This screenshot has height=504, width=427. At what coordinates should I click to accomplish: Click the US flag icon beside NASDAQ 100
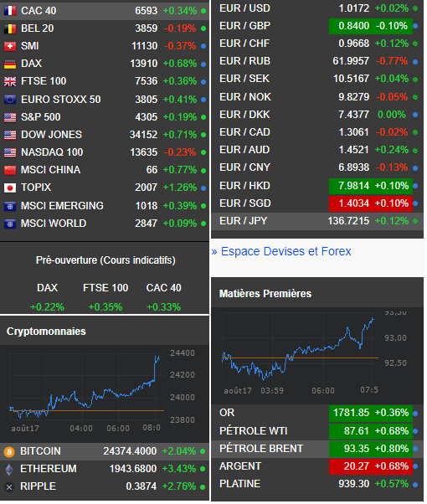(x=10, y=152)
